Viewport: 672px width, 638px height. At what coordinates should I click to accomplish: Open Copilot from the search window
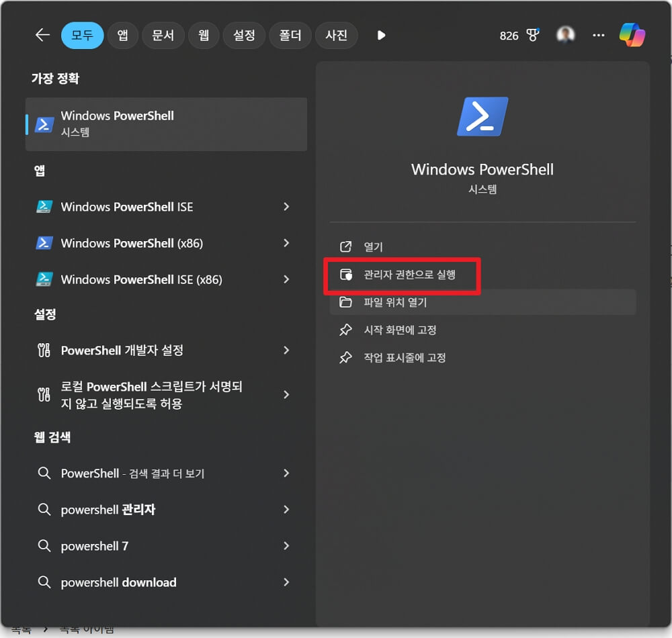[632, 36]
